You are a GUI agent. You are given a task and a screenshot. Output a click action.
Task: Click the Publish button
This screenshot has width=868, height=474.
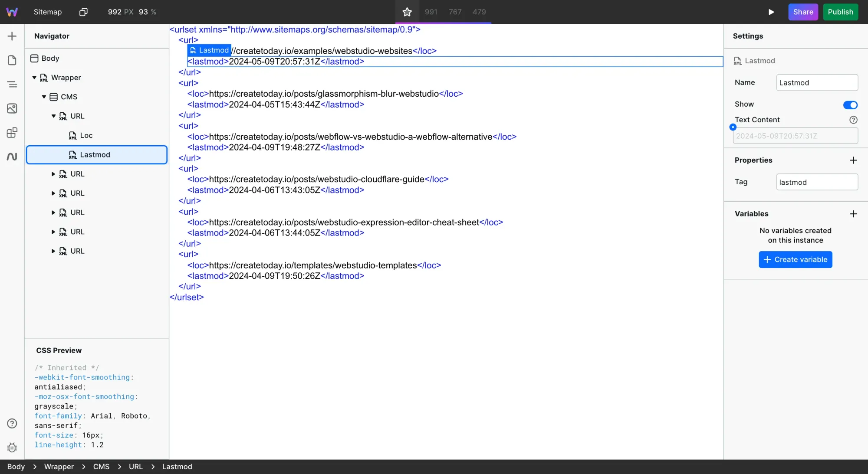[x=840, y=12]
